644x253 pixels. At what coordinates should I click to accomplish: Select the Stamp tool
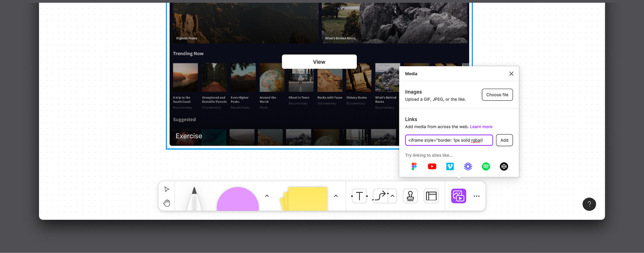coord(410,196)
